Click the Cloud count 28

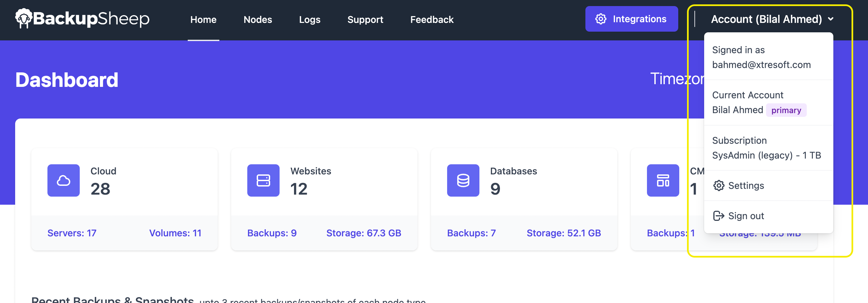pyautogui.click(x=100, y=189)
